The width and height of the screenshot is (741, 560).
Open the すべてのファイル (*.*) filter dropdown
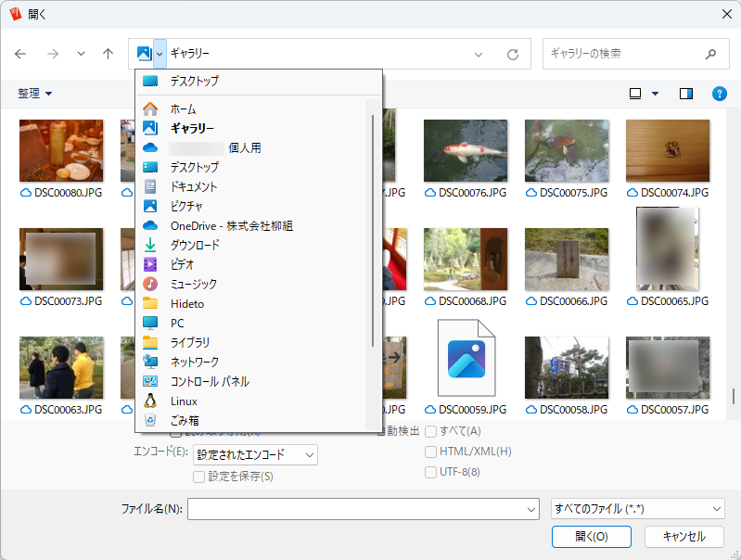[637, 509]
